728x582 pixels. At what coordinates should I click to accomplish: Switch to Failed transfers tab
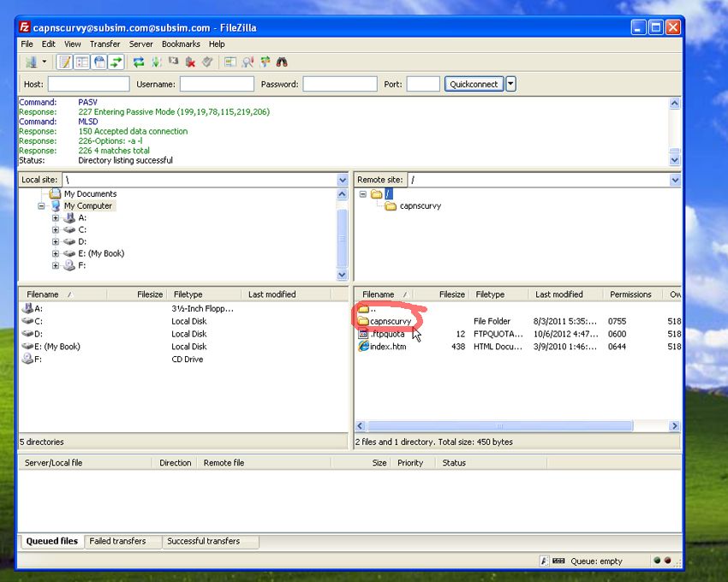tap(122, 541)
